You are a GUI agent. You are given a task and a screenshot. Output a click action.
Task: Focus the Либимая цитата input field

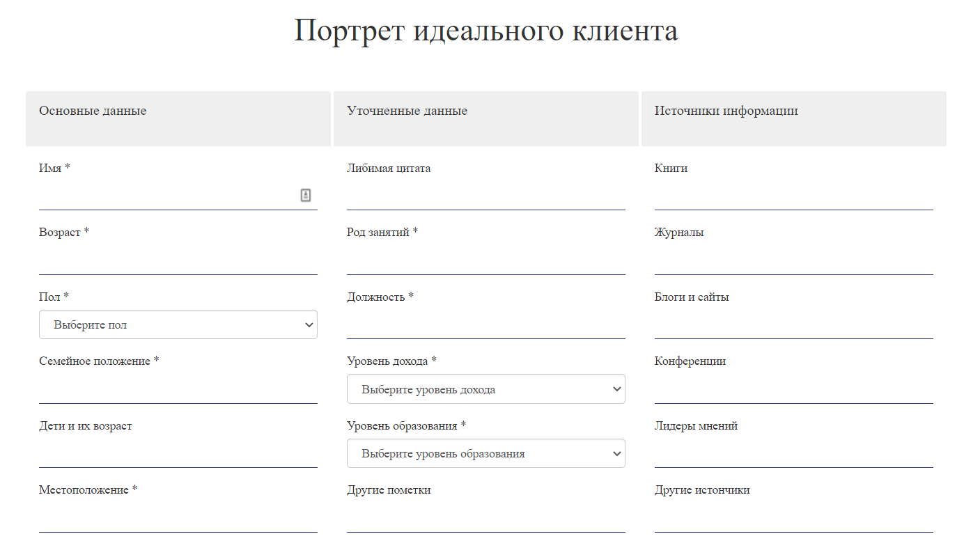[485, 196]
